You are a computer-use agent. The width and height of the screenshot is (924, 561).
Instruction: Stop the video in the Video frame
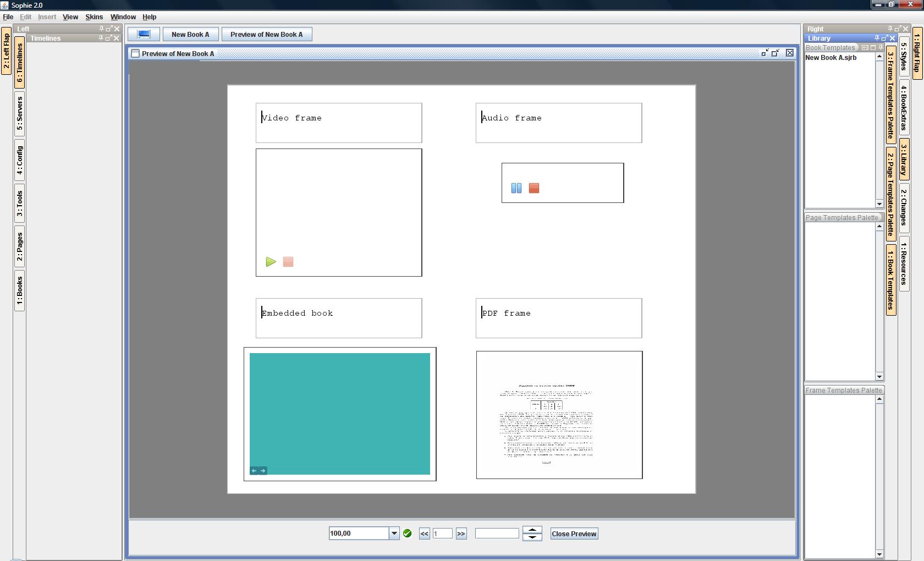point(288,262)
